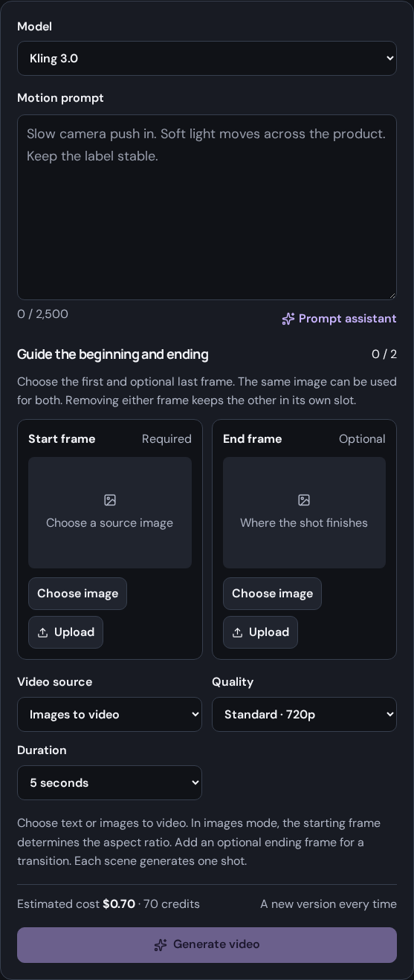Open the Prompt assistant link
The height and width of the screenshot is (980, 414).
point(339,319)
